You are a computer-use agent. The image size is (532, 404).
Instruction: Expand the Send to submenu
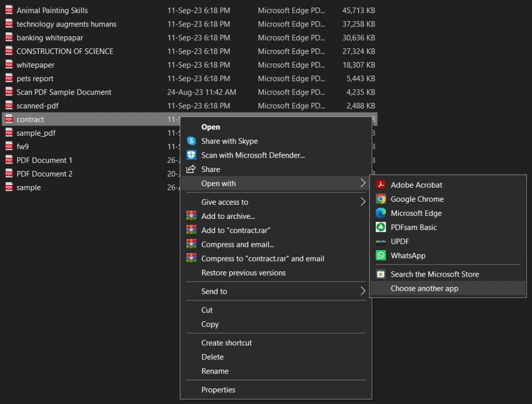click(215, 291)
